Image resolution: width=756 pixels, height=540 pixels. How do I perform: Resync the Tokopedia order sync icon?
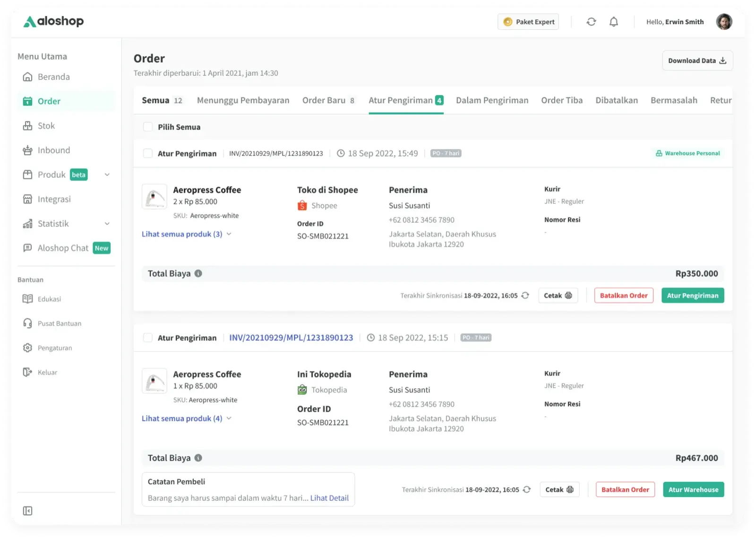point(527,489)
